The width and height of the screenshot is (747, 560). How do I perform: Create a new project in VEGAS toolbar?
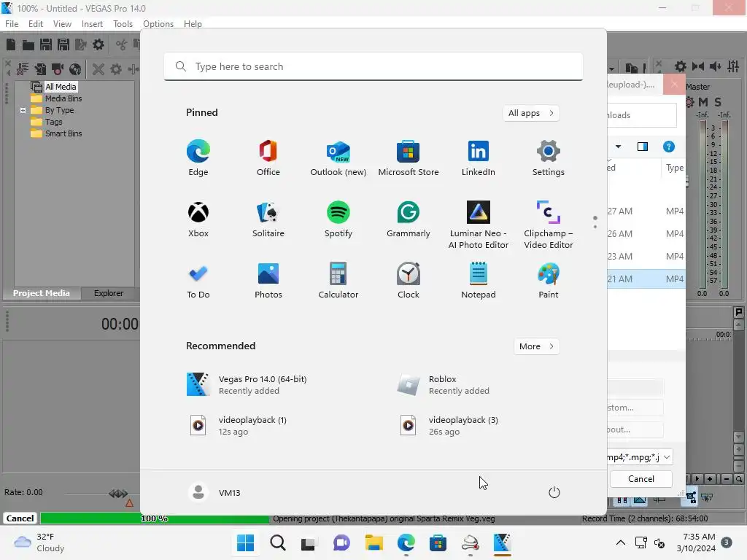click(x=11, y=44)
